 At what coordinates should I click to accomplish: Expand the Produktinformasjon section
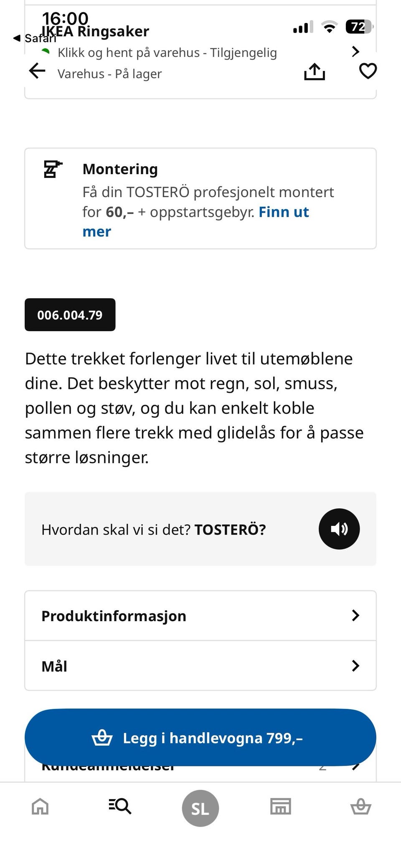click(200, 616)
